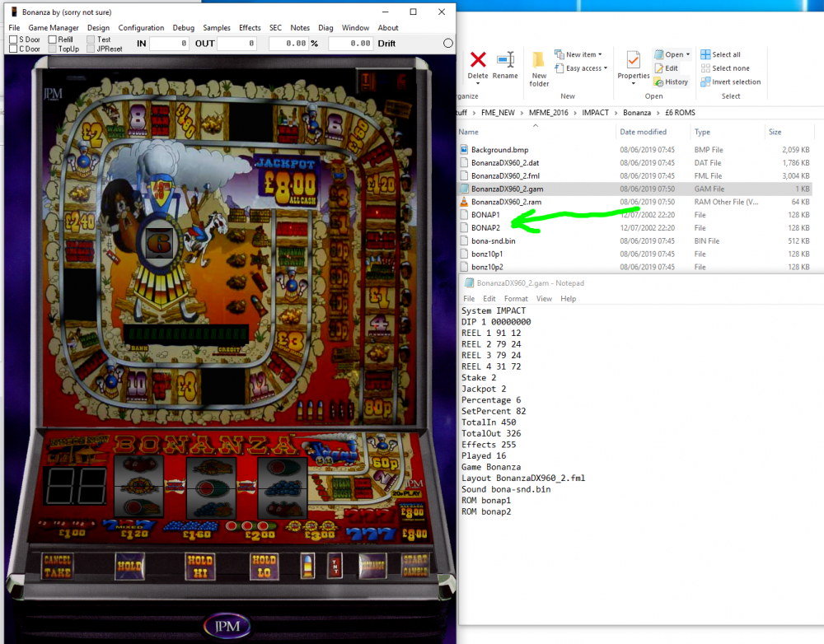The height and width of the screenshot is (644, 824).
Task: Click the New item icon
Action: click(x=559, y=54)
